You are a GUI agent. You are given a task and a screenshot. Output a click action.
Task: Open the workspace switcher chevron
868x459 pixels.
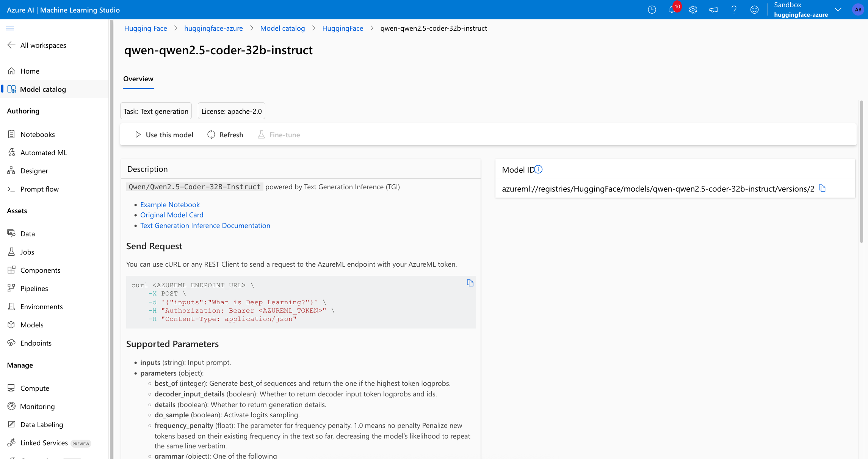coord(838,9)
